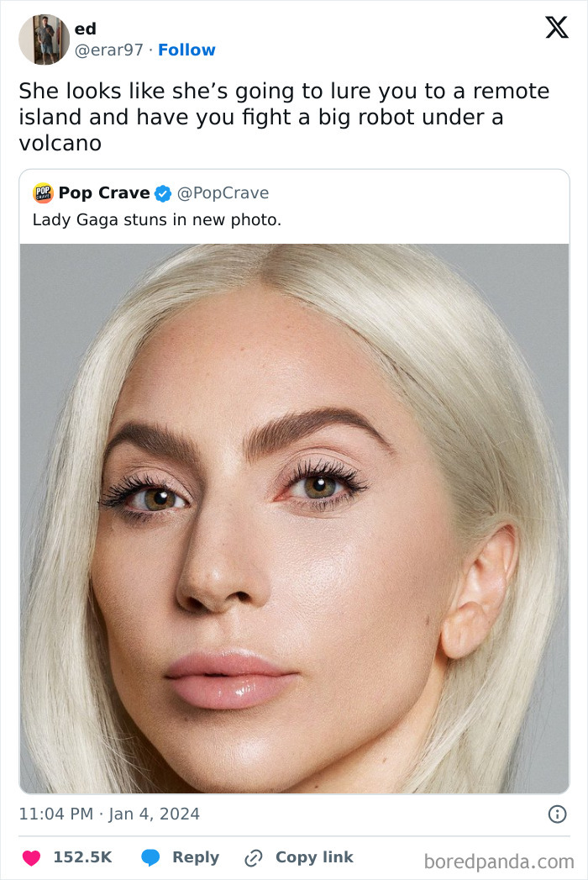Click the heart like icon
The width and height of the screenshot is (588, 880).
31,857
